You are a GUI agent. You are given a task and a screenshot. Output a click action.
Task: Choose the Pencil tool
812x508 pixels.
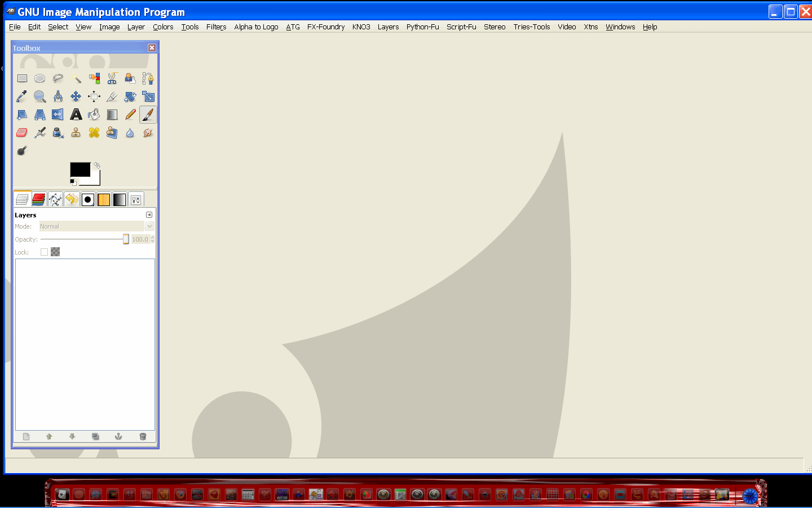(130, 115)
